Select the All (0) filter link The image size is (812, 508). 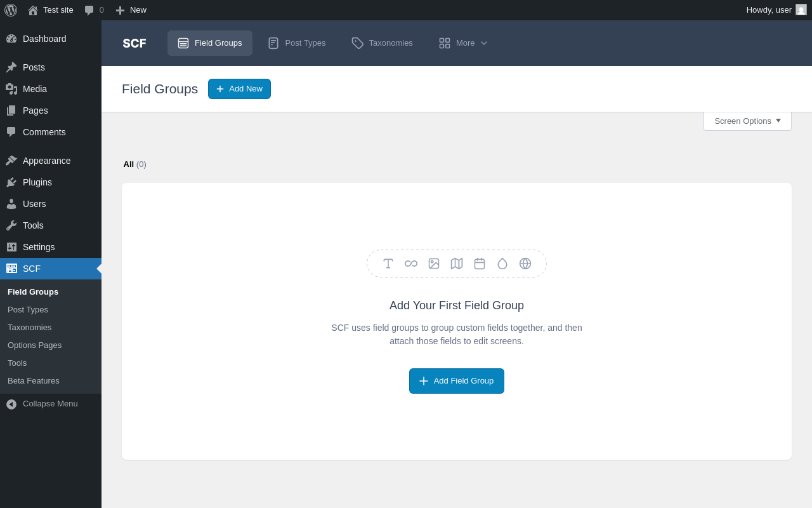click(x=134, y=164)
